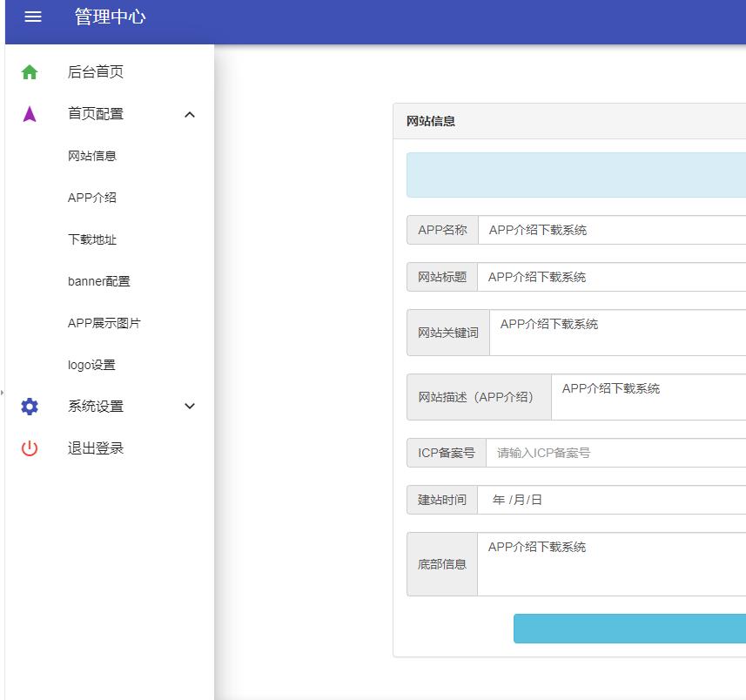Image resolution: width=746 pixels, height=700 pixels.
Task: Go to 下载地址 settings page
Action: (x=92, y=239)
